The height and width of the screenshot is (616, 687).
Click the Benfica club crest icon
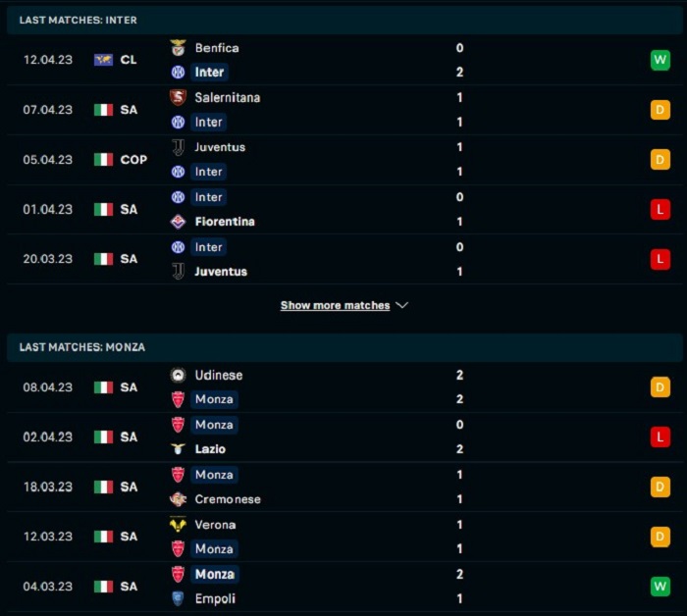178,48
